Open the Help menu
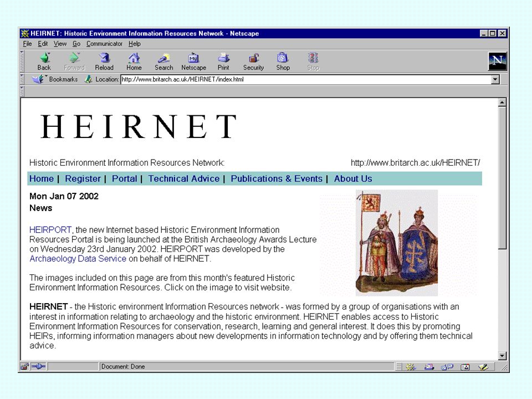Image resolution: width=532 pixels, height=399 pixels. 134,44
